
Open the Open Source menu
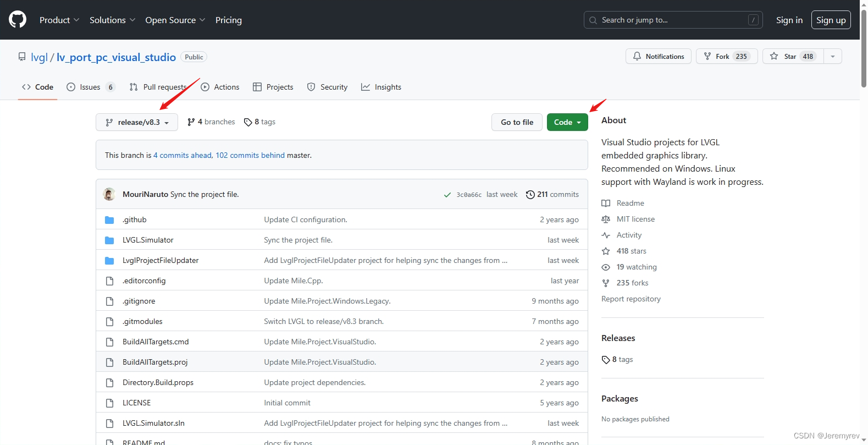[x=175, y=20]
